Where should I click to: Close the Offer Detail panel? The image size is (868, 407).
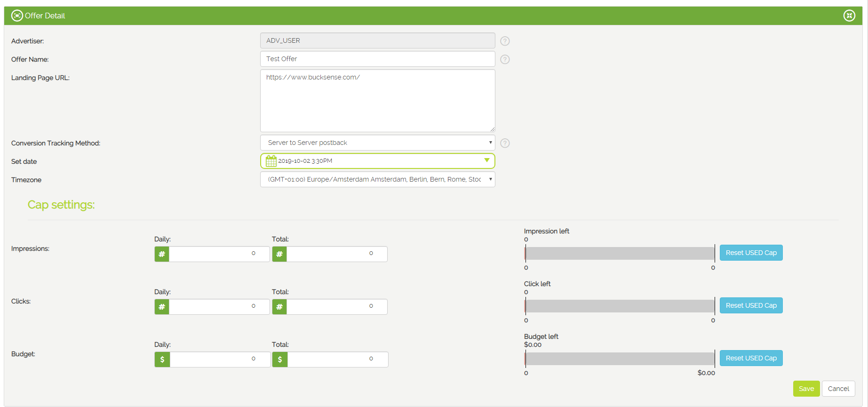click(849, 16)
